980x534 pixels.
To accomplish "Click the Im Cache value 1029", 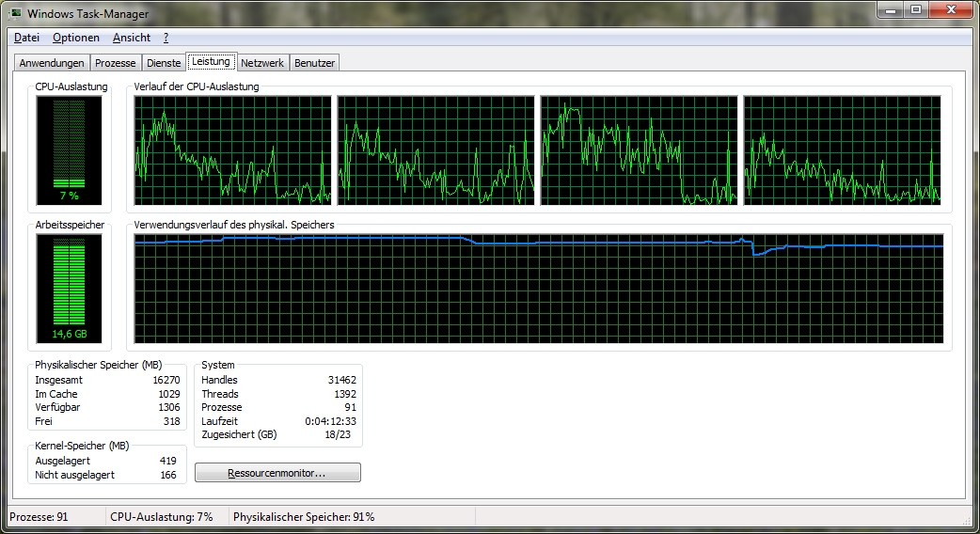I will pyautogui.click(x=168, y=394).
